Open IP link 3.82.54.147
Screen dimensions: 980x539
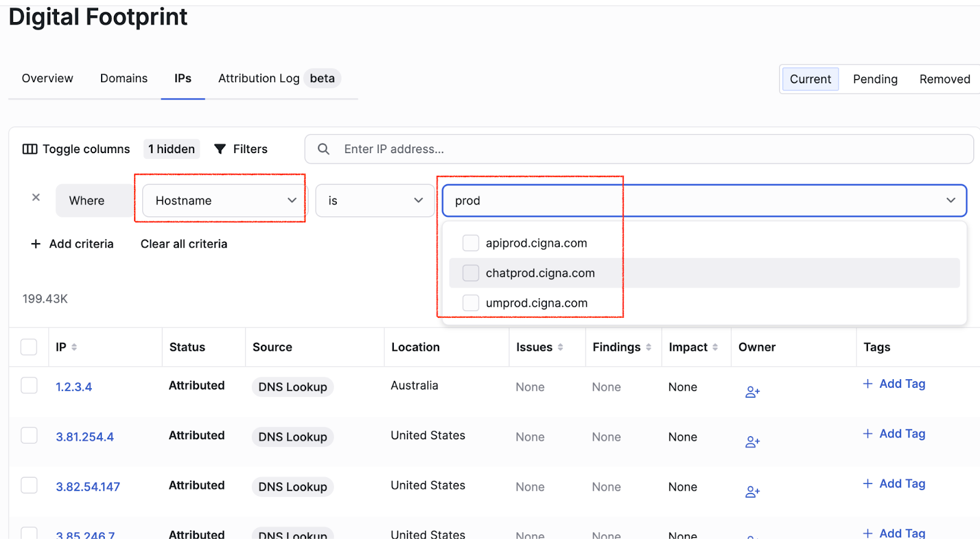pos(88,487)
